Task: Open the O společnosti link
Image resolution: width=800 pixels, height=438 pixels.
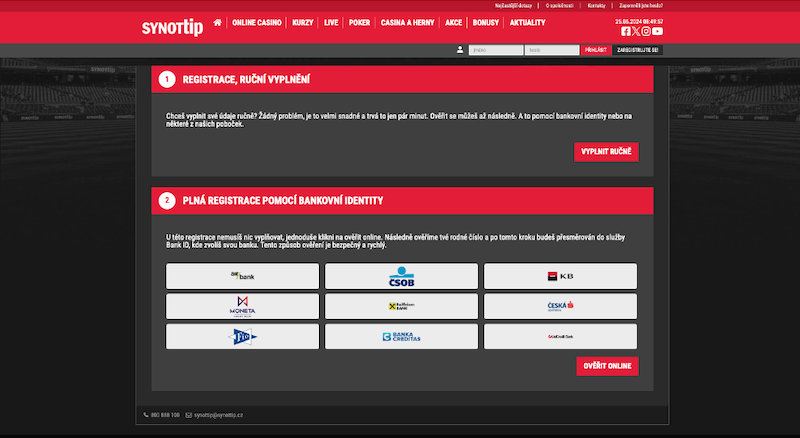Action: (559, 6)
